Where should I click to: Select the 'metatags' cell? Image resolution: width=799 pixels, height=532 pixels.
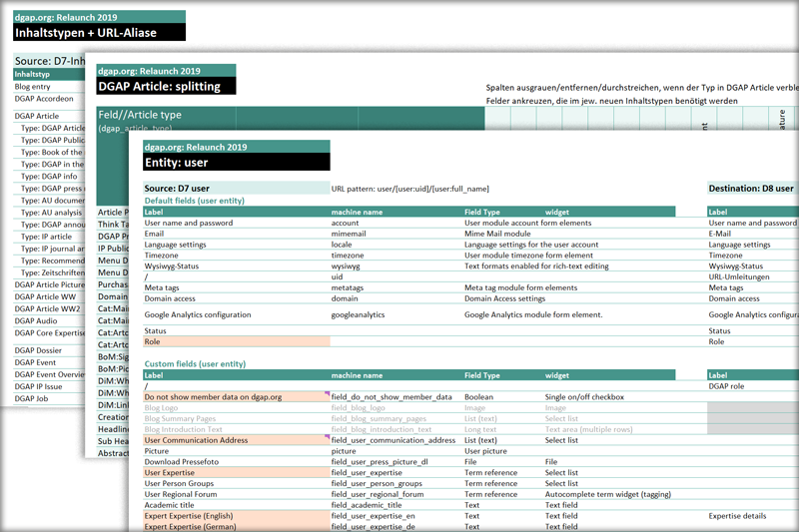click(347, 287)
